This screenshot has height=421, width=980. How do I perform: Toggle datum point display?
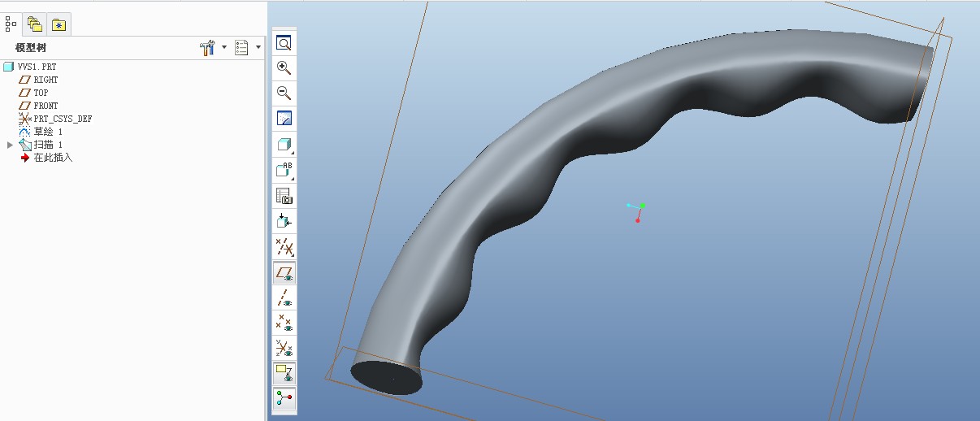tap(284, 323)
